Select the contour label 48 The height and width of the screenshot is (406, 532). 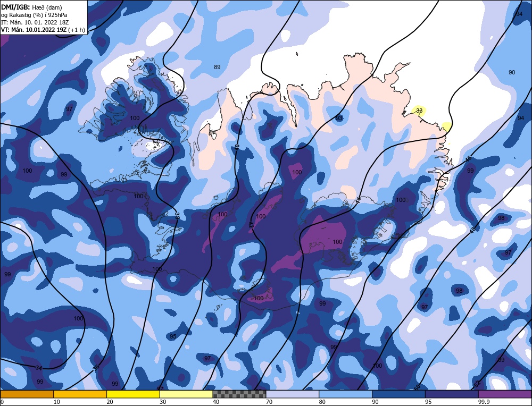click(472, 230)
